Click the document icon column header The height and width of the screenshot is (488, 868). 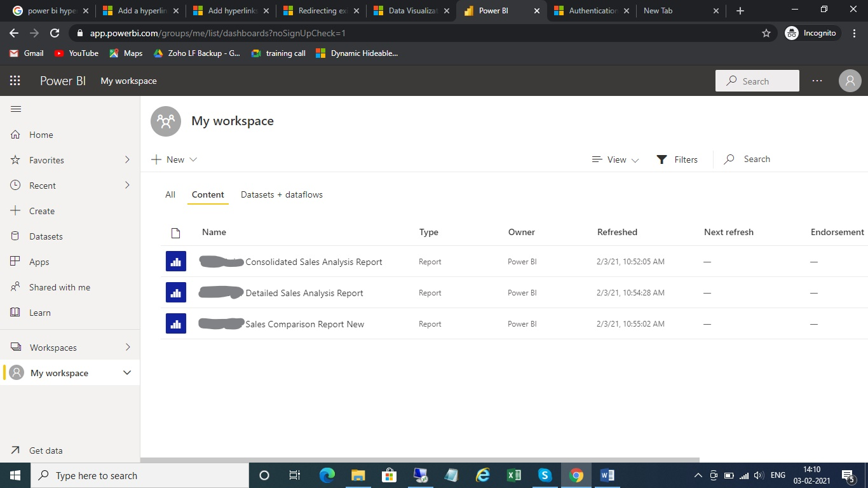click(x=176, y=233)
